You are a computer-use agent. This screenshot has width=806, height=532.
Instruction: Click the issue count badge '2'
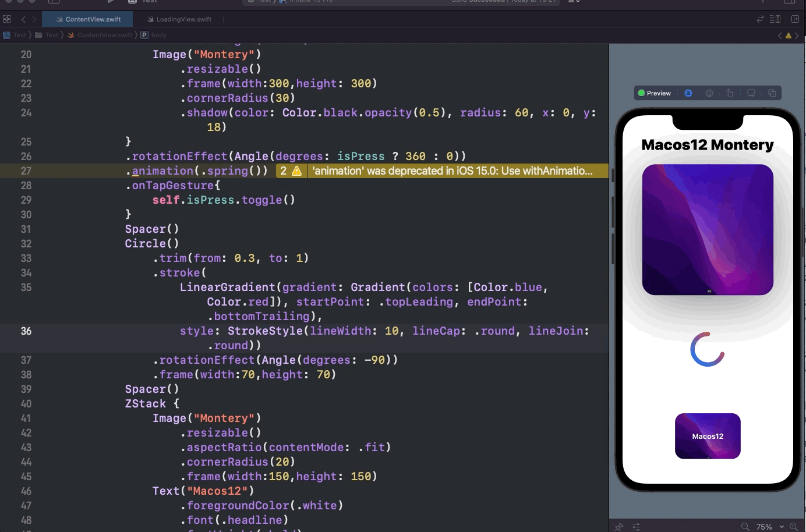[x=283, y=171]
